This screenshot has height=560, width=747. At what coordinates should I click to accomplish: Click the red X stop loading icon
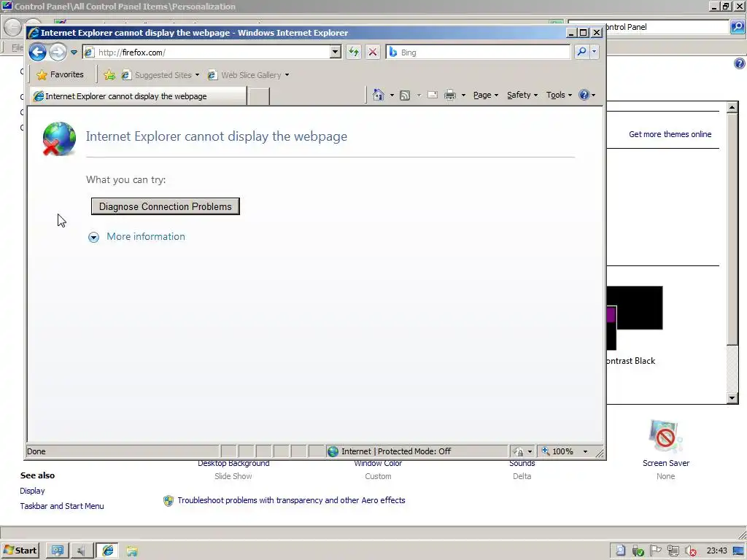(x=373, y=52)
